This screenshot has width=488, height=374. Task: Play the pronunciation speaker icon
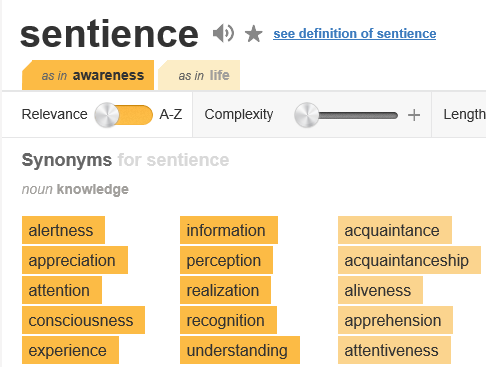(x=223, y=34)
